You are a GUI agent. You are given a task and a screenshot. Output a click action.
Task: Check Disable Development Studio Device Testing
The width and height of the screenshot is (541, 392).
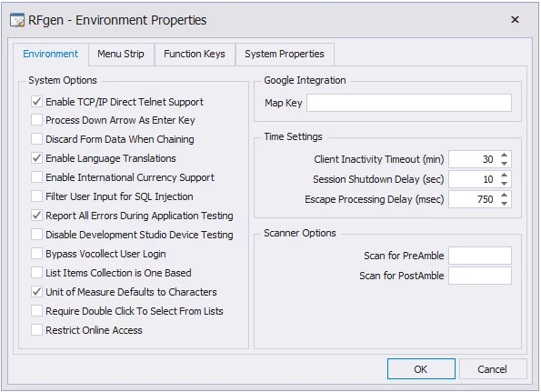point(36,235)
